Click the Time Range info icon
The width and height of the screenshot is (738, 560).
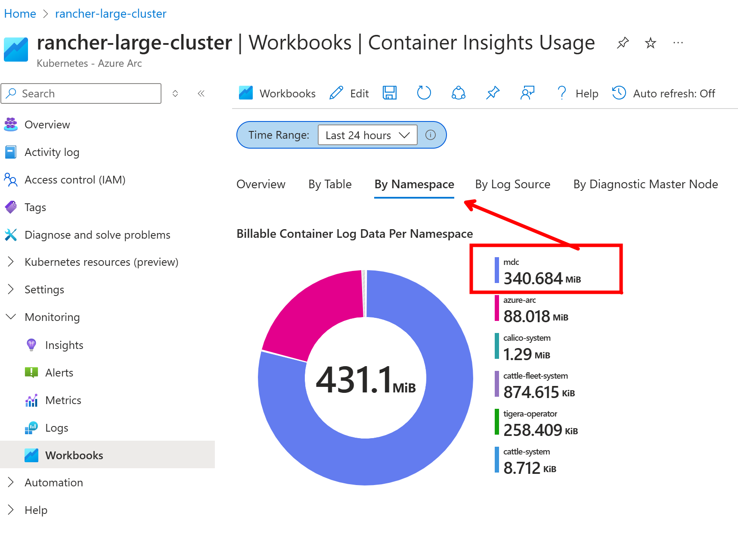(x=431, y=135)
